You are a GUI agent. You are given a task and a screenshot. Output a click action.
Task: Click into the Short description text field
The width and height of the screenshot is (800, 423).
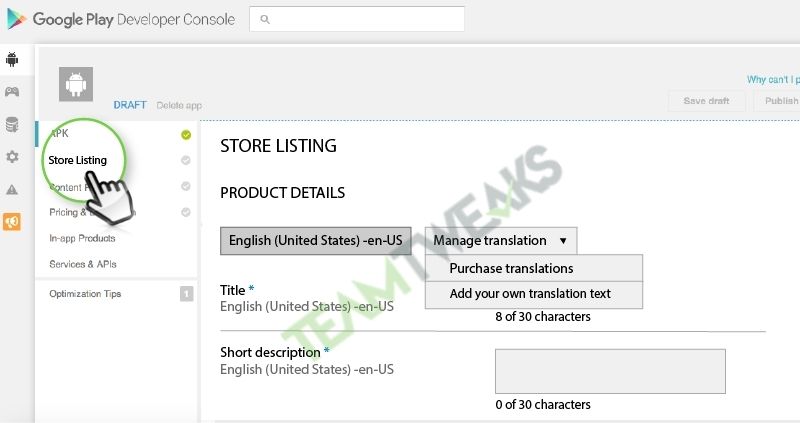pos(610,371)
